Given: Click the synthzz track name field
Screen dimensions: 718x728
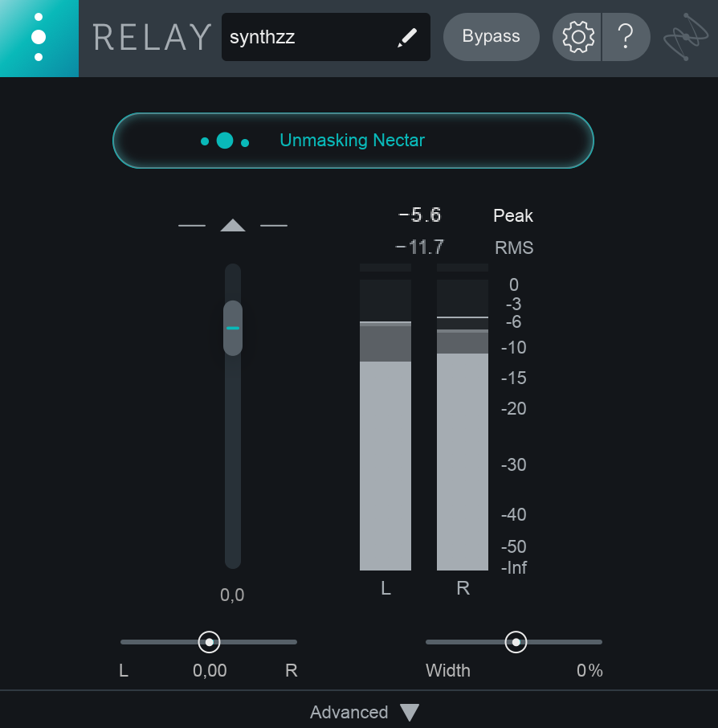Looking at the screenshot, I should pyautogui.click(x=326, y=37).
